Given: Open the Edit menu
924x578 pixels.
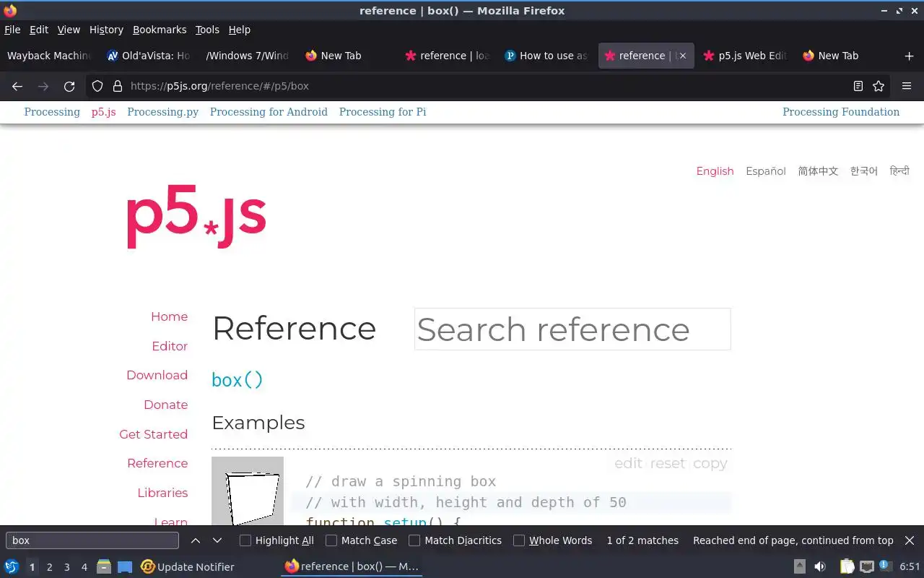Looking at the screenshot, I should tap(39, 30).
